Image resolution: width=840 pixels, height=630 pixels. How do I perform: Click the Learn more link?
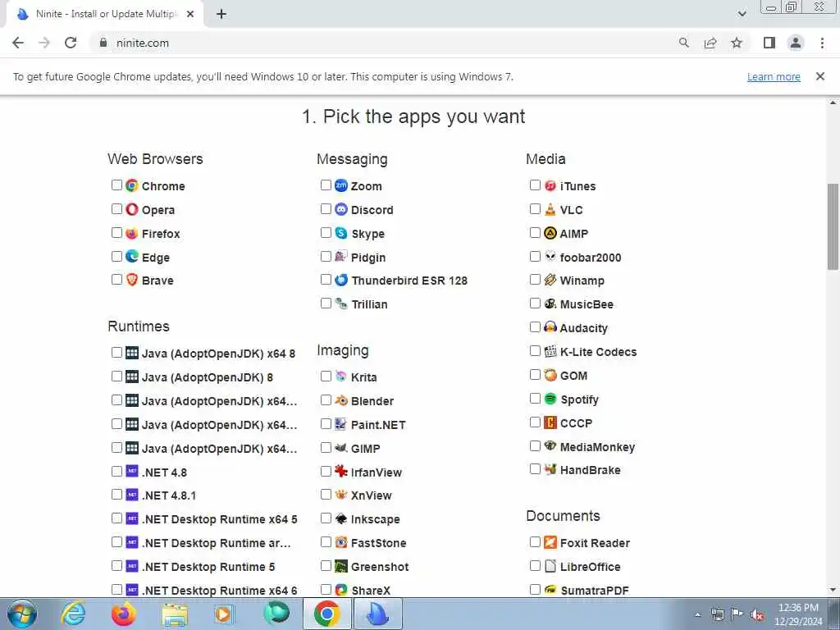[774, 76]
